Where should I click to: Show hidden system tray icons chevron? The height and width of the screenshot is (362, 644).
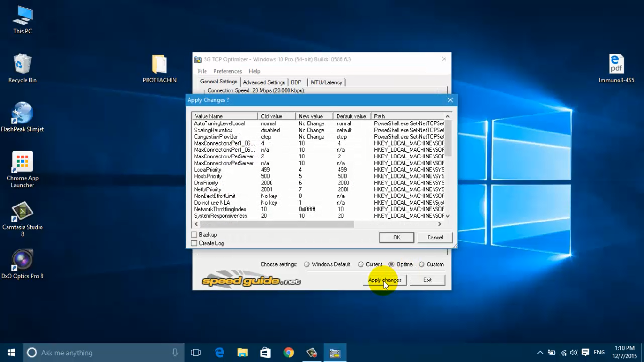[540, 353]
